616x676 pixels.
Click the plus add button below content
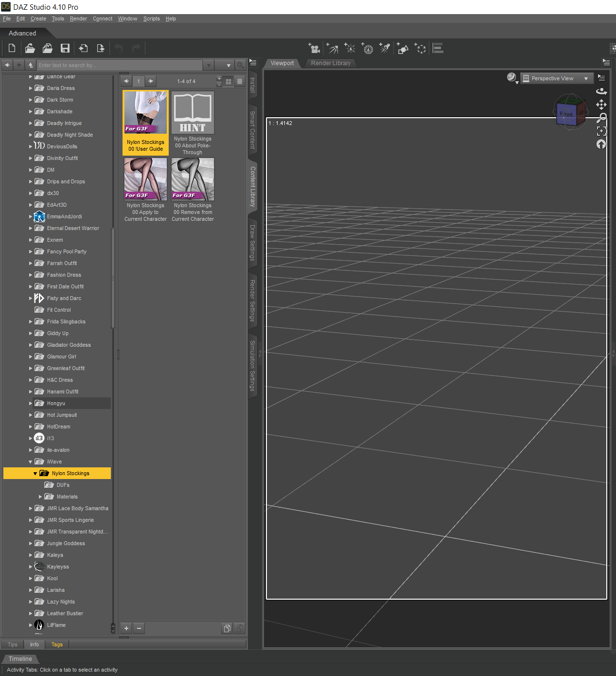pos(126,628)
